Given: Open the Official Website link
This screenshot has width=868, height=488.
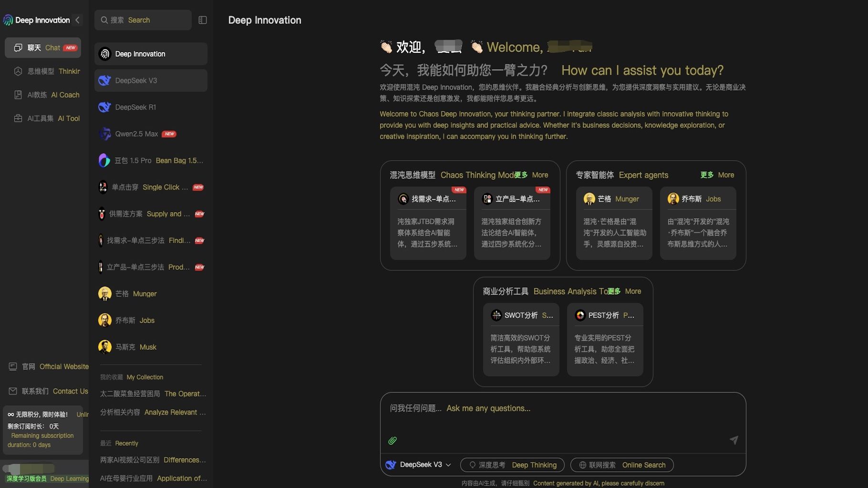Looking at the screenshot, I should click(x=49, y=366).
